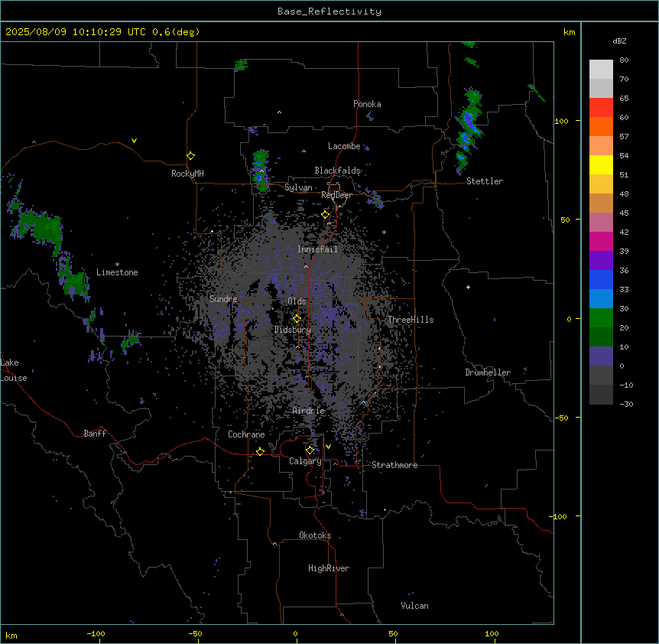Click the 80 value on dBZ scale
Screen dimensions: 659x644
(624, 60)
